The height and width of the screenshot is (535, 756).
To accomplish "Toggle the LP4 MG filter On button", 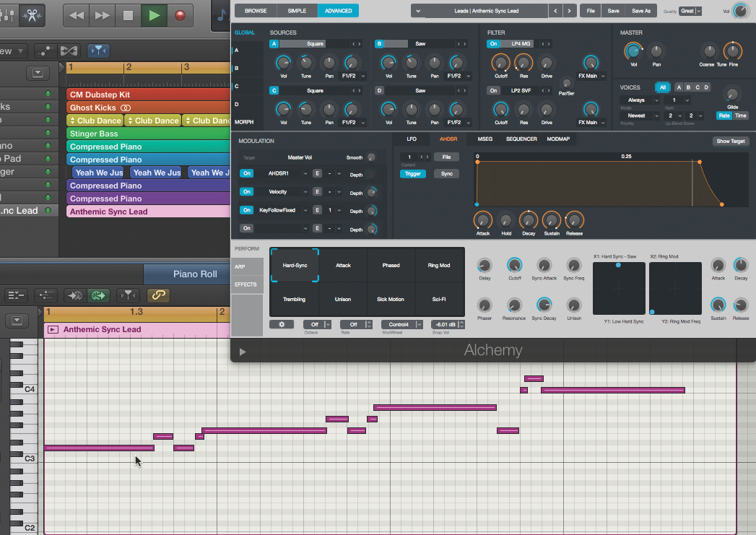I will (x=493, y=44).
